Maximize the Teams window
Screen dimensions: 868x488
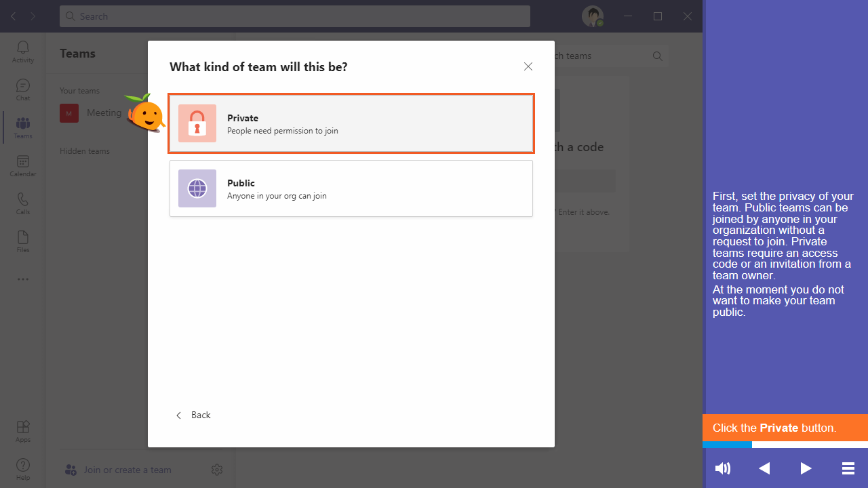tap(658, 16)
